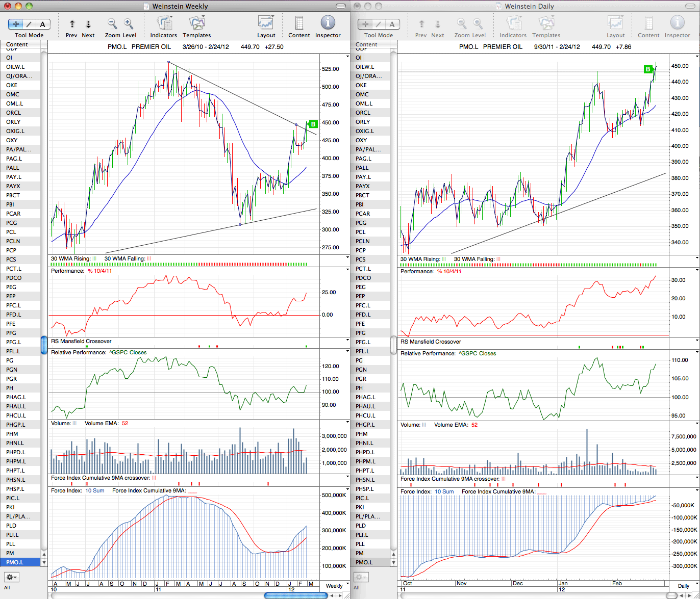Open the Weekly period dropdown
Screen dimensions: 700x599
(335, 586)
